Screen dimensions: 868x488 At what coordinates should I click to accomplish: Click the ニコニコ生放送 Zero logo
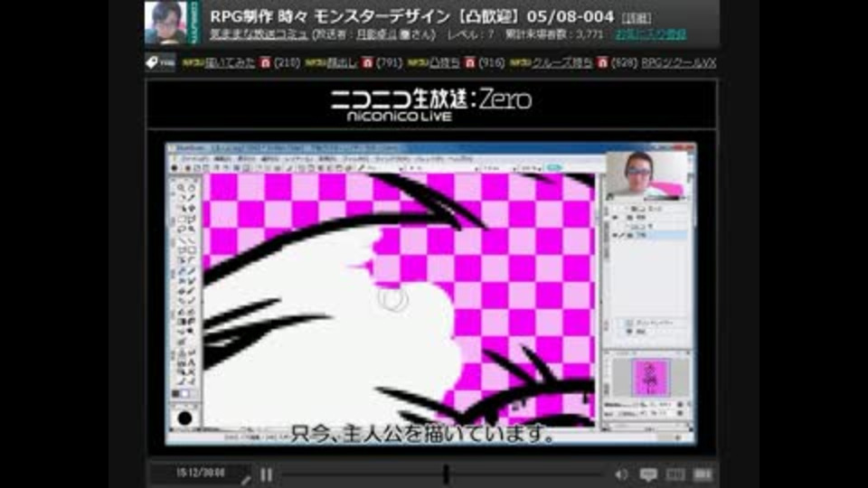click(430, 104)
